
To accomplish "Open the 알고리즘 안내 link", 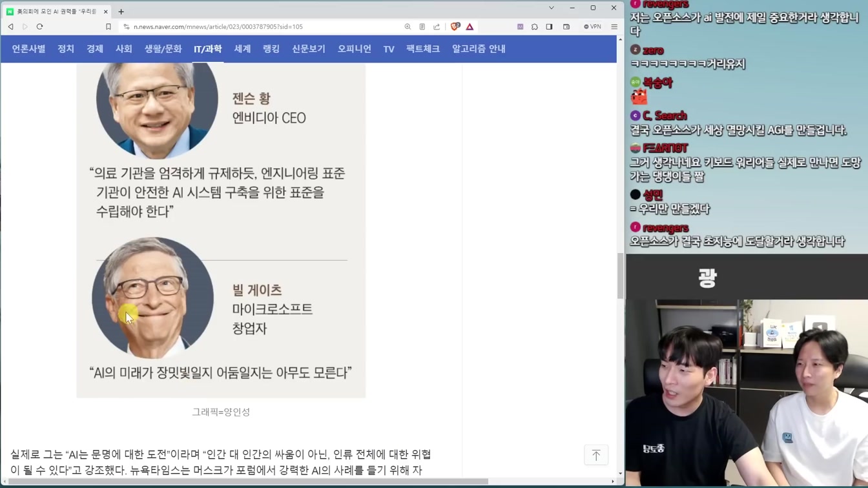I will click(x=479, y=49).
